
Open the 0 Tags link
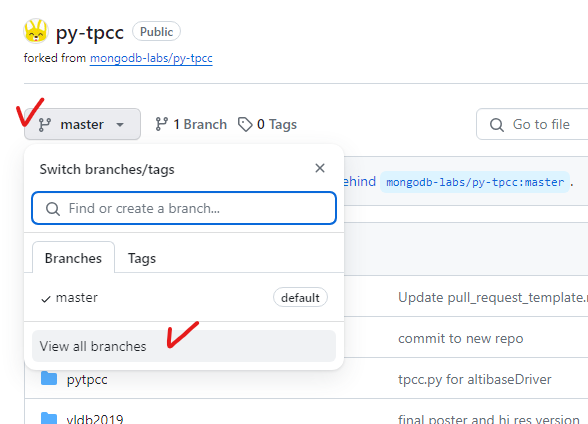coord(267,124)
